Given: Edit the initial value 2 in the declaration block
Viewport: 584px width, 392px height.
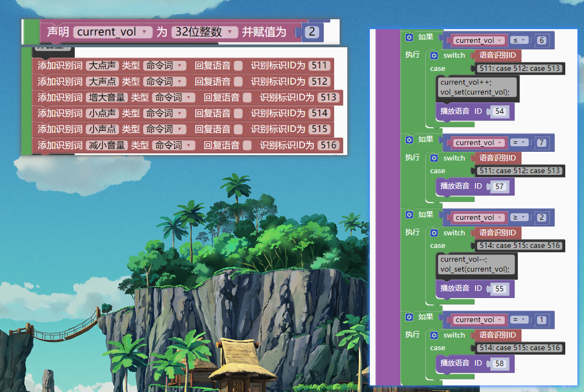Looking at the screenshot, I should point(312,32).
